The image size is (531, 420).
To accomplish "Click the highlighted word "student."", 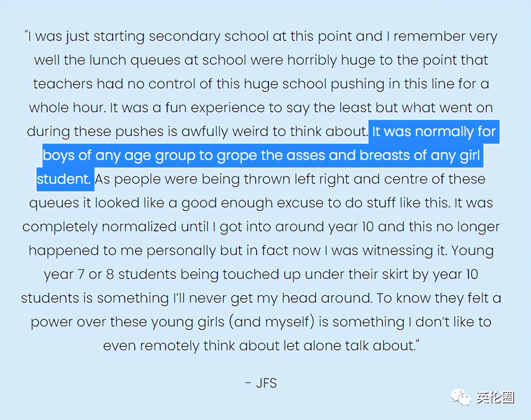I will [64, 179].
